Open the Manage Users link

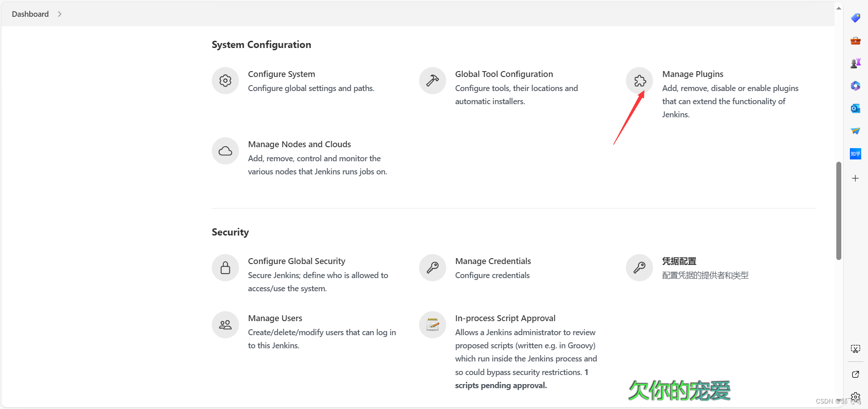pyautogui.click(x=275, y=318)
